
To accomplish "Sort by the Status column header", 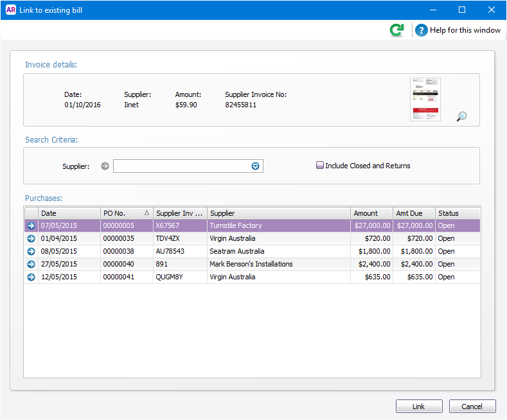I will point(456,213).
